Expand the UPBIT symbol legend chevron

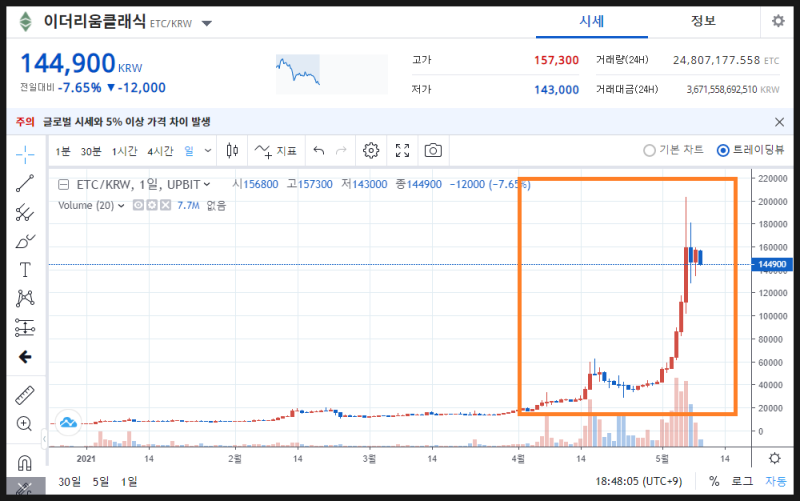click(x=207, y=185)
